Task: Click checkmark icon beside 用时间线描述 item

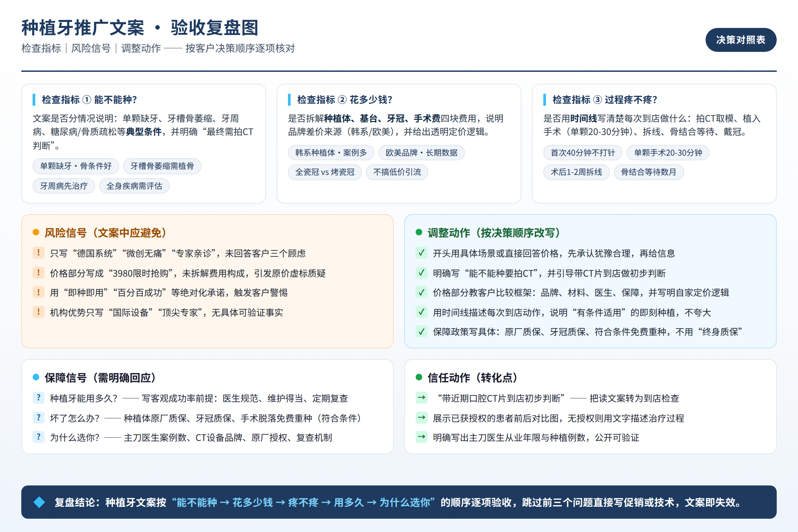Action: [421, 312]
